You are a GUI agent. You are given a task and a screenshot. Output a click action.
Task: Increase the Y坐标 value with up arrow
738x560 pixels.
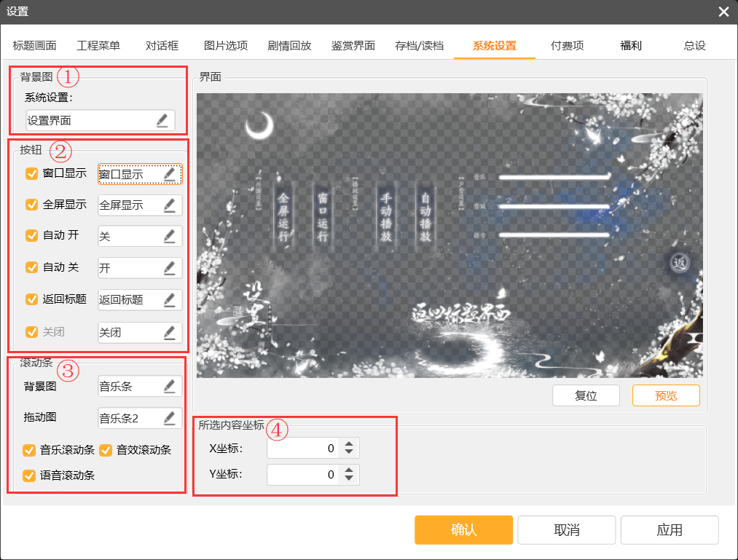tap(349, 470)
